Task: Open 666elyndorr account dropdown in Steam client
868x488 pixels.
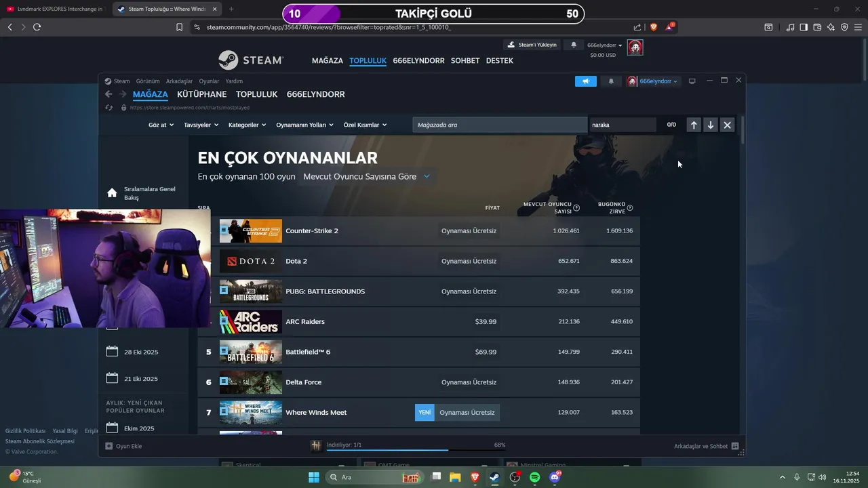Action: [x=652, y=81]
